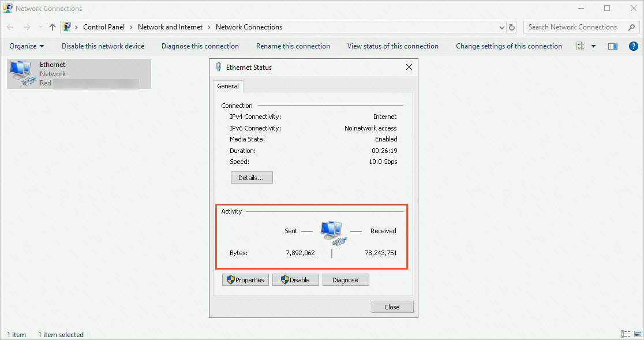Image resolution: width=644 pixels, height=340 pixels.
Task: Click the search magnifier icon
Action: pos(631,27)
